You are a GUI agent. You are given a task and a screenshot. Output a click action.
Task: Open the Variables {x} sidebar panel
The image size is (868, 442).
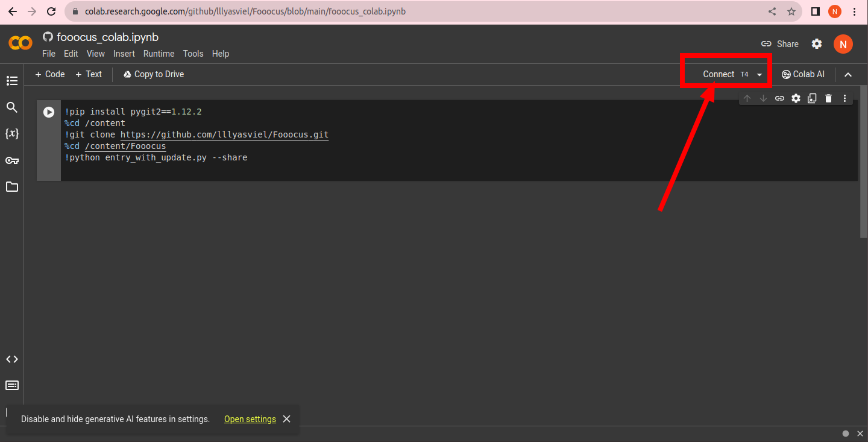click(12, 133)
